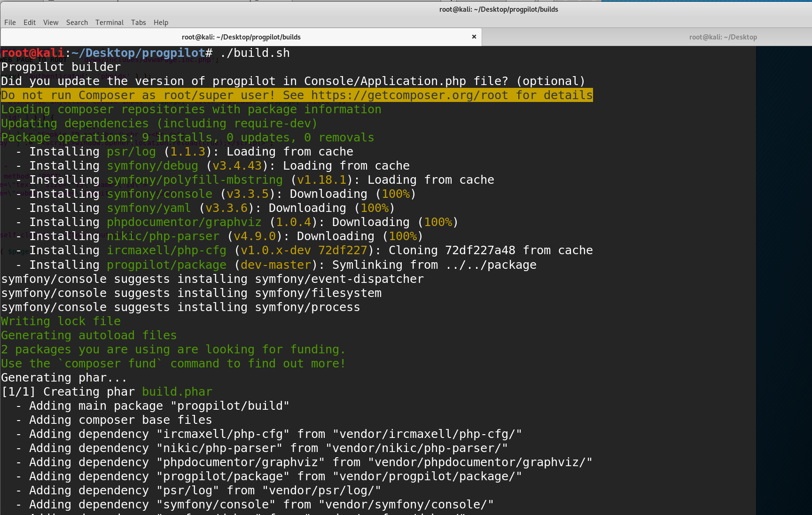Click 'suggests installing symfony/event-dispatcher' line
The width and height of the screenshot is (812, 515).
pos(212,279)
